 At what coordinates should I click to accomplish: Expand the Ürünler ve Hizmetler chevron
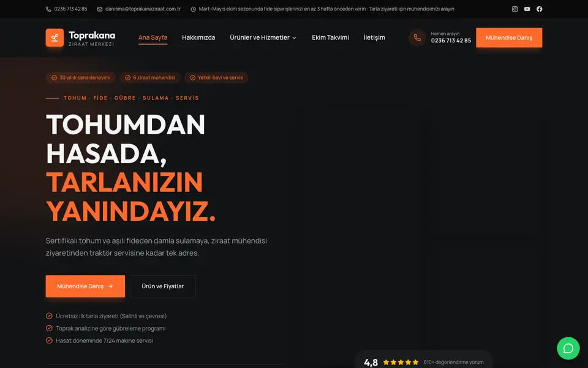(x=295, y=37)
